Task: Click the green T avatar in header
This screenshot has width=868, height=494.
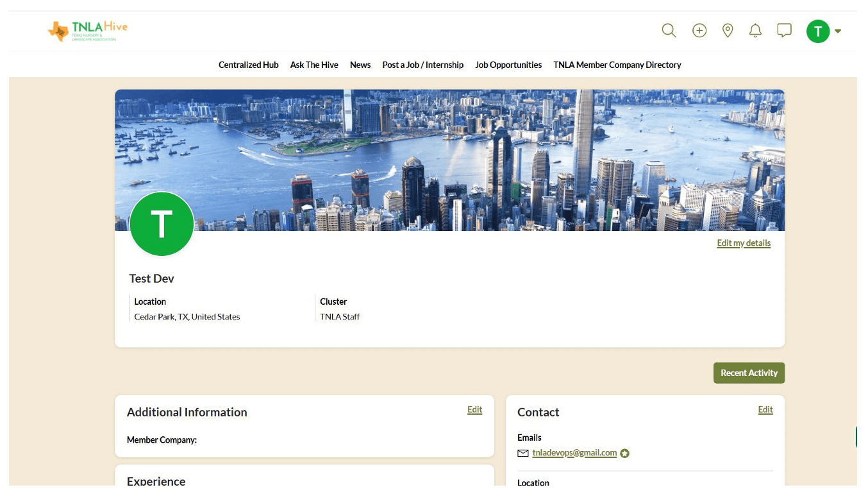Action: click(817, 31)
